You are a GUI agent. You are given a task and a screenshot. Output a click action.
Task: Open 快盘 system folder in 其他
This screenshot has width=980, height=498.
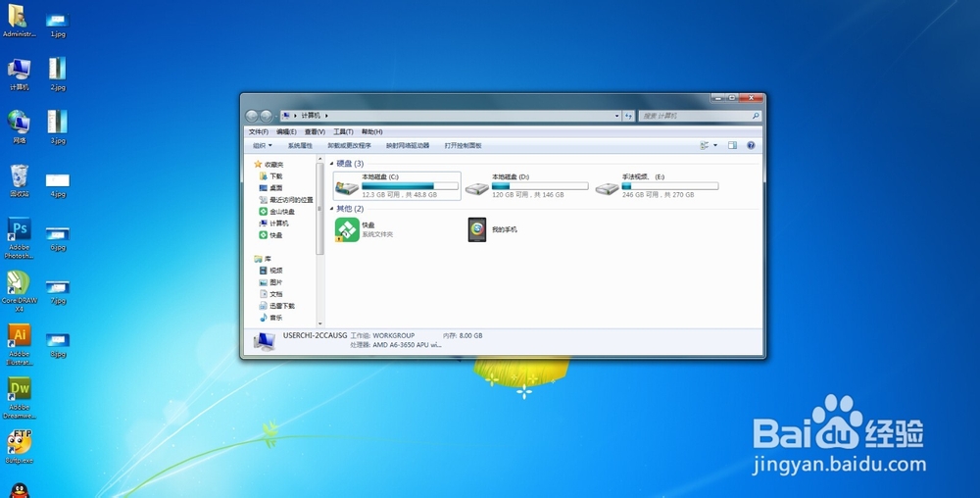(365, 229)
